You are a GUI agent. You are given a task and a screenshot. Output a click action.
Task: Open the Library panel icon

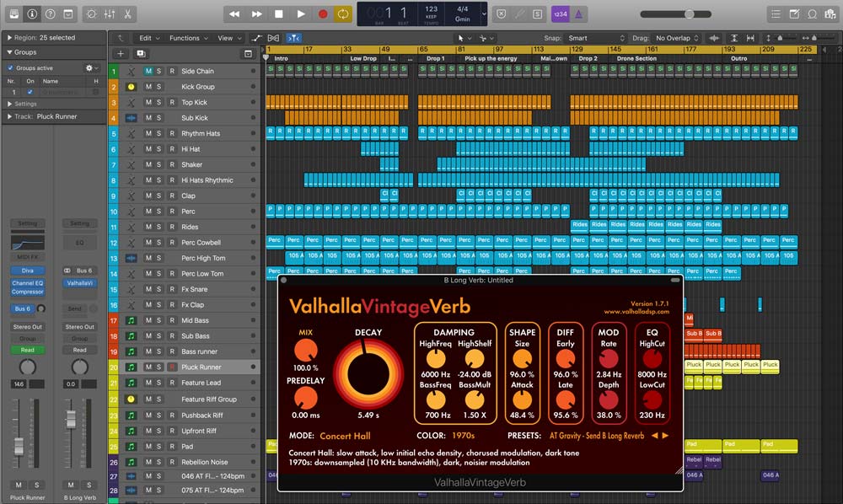[x=14, y=14]
